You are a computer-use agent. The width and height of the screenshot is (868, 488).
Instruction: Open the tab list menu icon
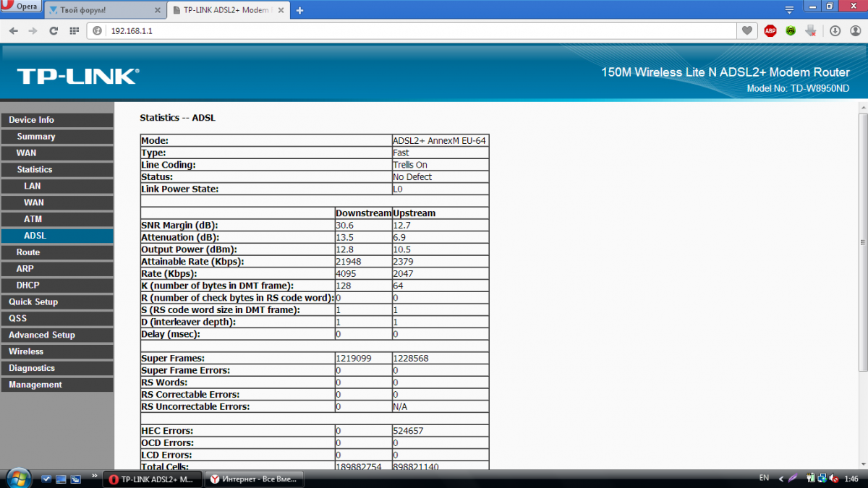[x=789, y=9]
